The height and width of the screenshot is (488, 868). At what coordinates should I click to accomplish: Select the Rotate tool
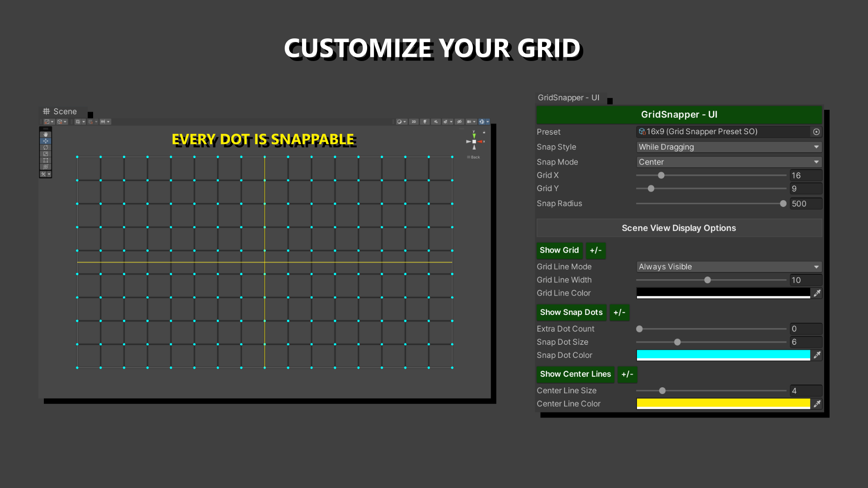pos(45,147)
